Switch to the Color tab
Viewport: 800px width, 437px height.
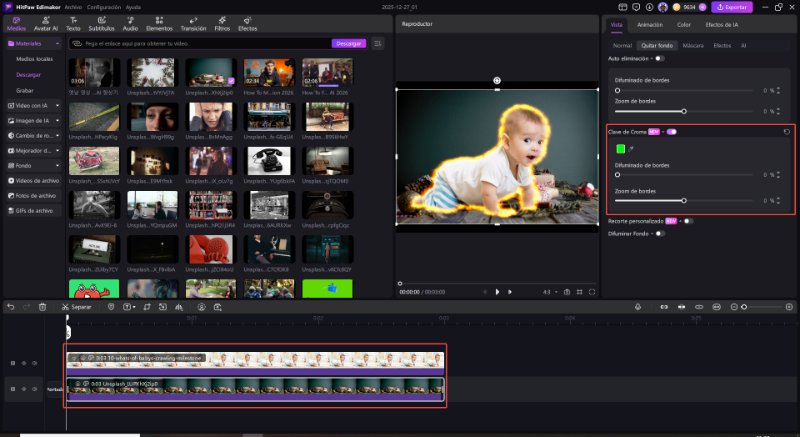(x=684, y=24)
